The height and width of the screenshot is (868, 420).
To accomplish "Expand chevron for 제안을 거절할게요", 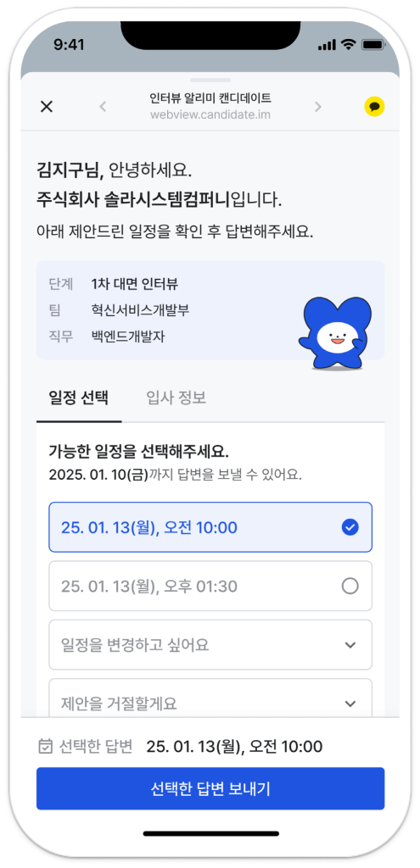I will click(x=350, y=704).
